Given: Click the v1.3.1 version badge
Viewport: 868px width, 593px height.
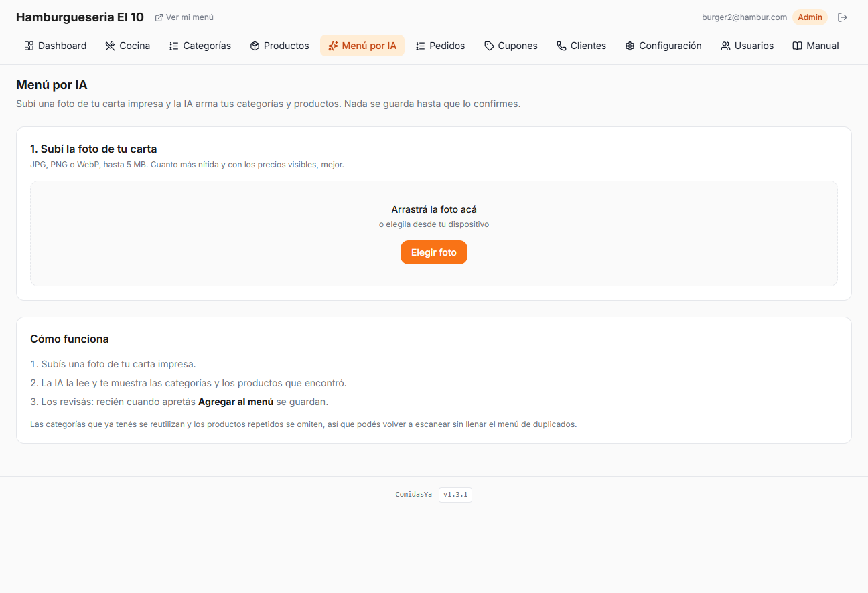Looking at the screenshot, I should [455, 495].
